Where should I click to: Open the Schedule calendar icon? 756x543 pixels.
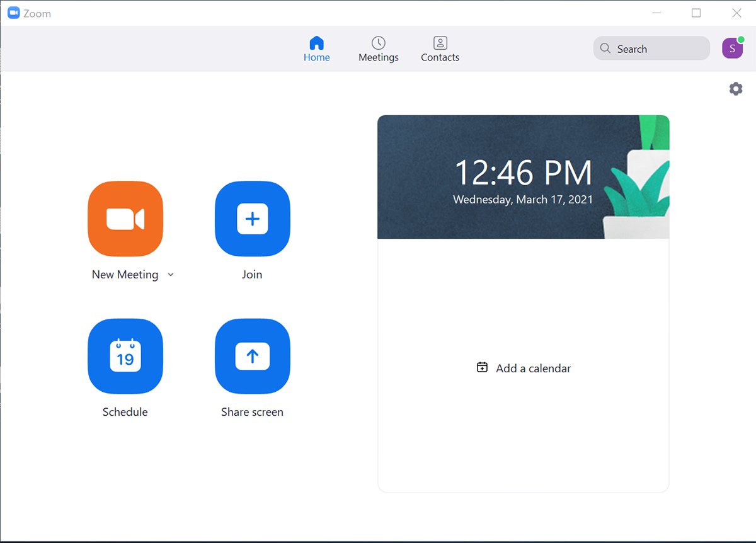coord(125,356)
